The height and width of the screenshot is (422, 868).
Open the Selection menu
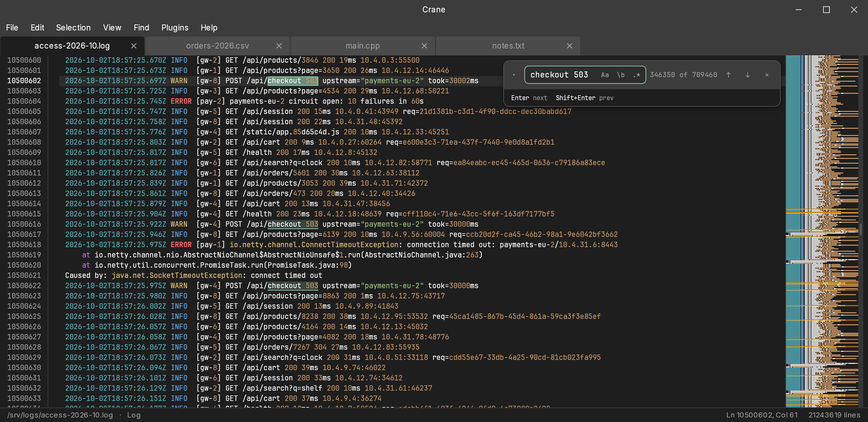[x=74, y=28]
